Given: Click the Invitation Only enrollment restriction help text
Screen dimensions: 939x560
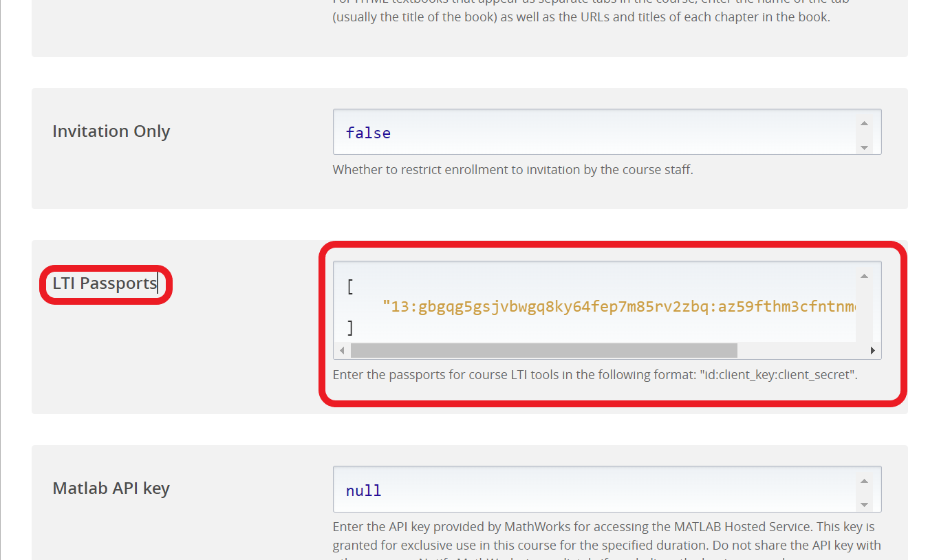Looking at the screenshot, I should [x=512, y=169].
